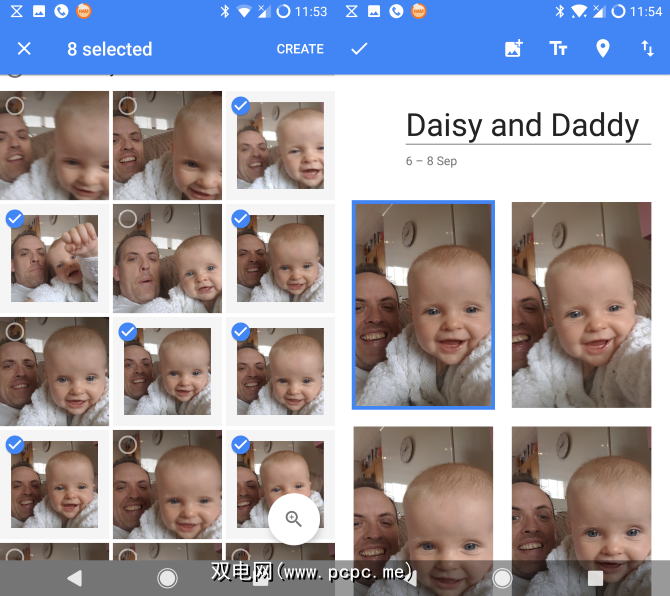Tap the orange app notification icon in left status bar
This screenshot has width=670, height=596.
click(83, 11)
